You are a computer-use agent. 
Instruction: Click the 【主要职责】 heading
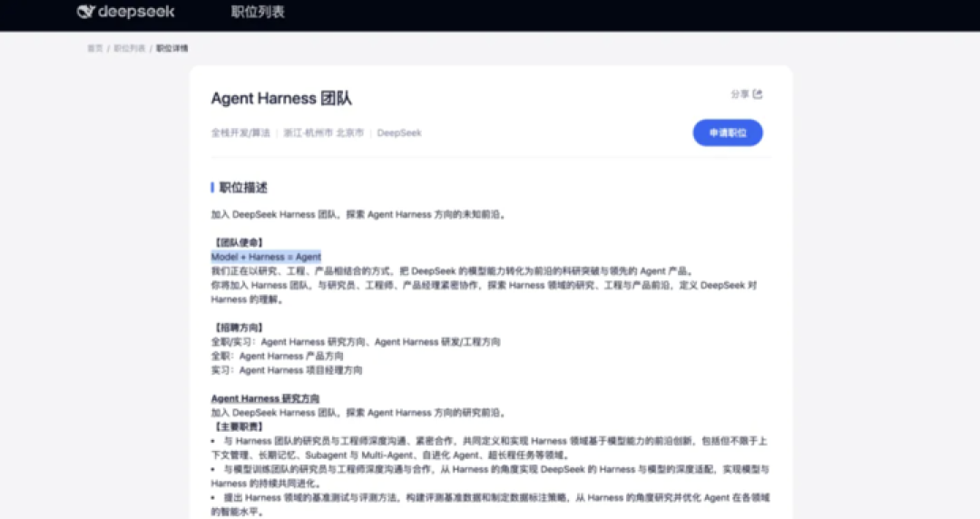pyautogui.click(x=239, y=427)
